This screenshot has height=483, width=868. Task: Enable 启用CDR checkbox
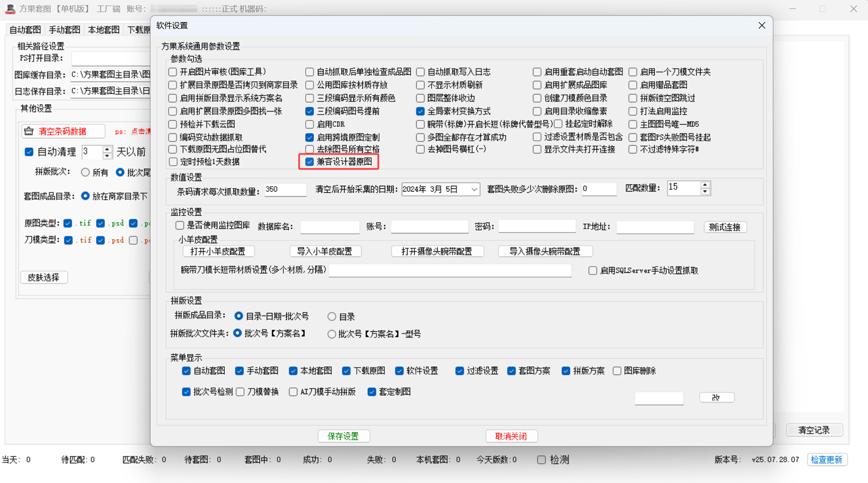[310, 124]
